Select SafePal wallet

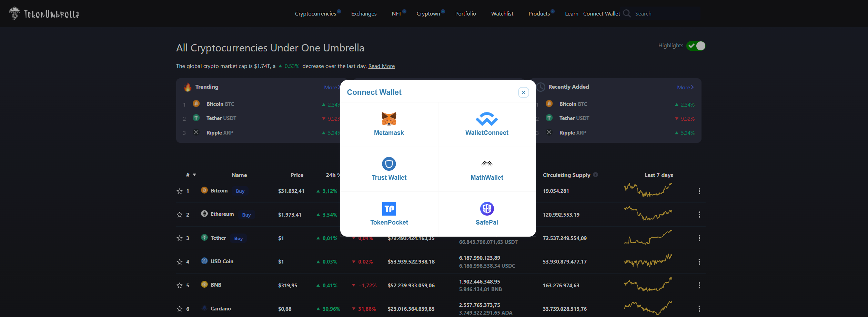click(x=487, y=214)
